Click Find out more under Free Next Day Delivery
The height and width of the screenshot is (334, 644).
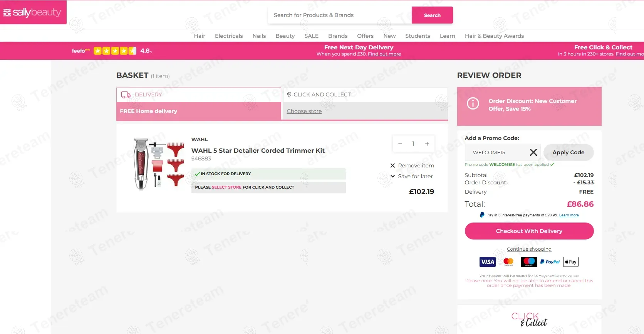coord(384,54)
